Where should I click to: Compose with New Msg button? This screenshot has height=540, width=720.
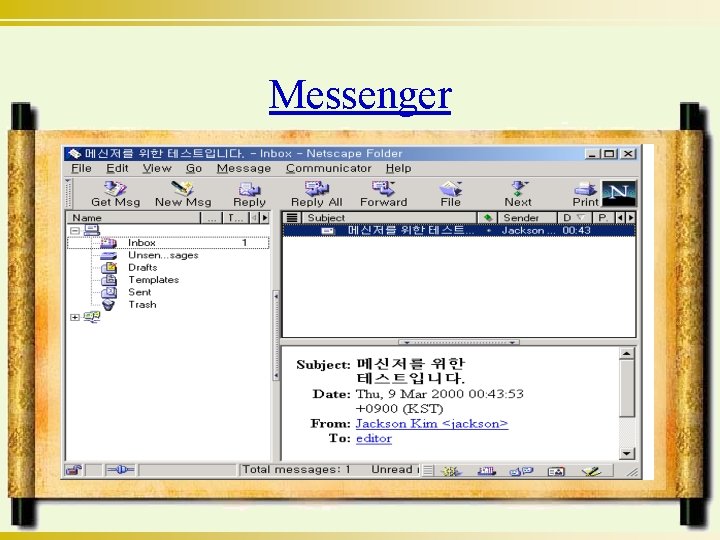(183, 194)
